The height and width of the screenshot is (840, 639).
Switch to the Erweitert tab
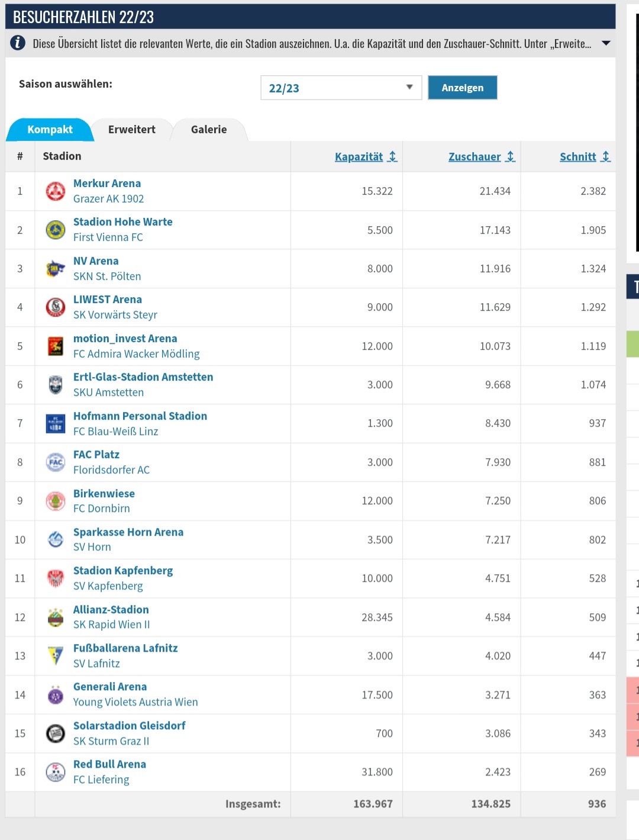pyautogui.click(x=131, y=130)
